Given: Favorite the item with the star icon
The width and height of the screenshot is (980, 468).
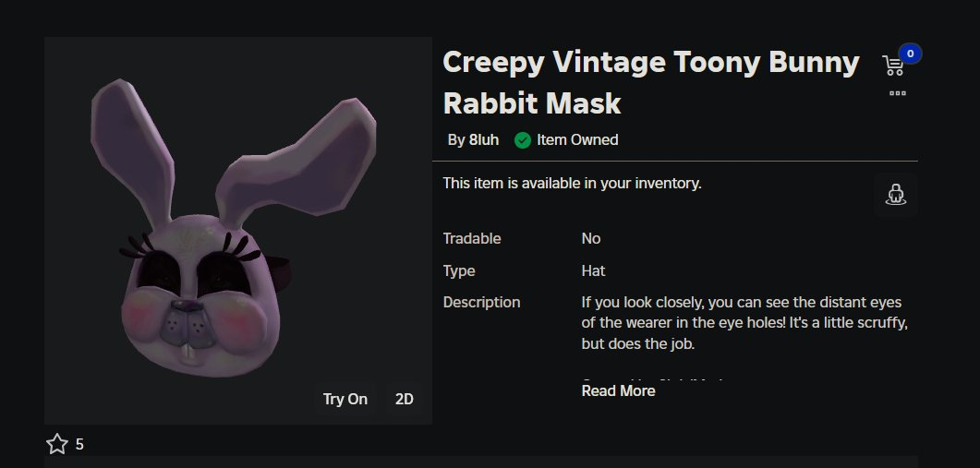Looking at the screenshot, I should (x=57, y=444).
